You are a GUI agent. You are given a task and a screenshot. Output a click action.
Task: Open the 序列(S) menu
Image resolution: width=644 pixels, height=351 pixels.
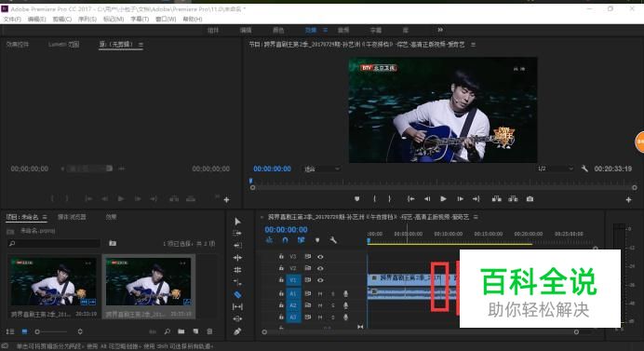pyautogui.click(x=87, y=19)
